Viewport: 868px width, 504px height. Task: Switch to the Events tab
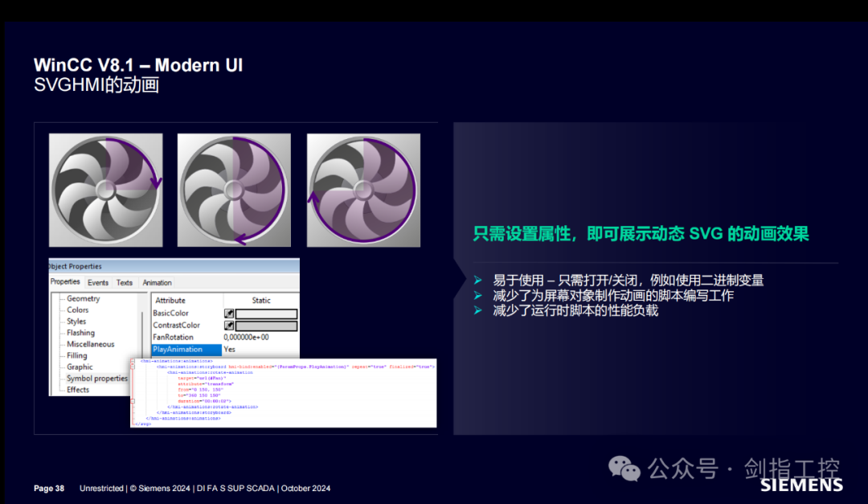tap(98, 282)
